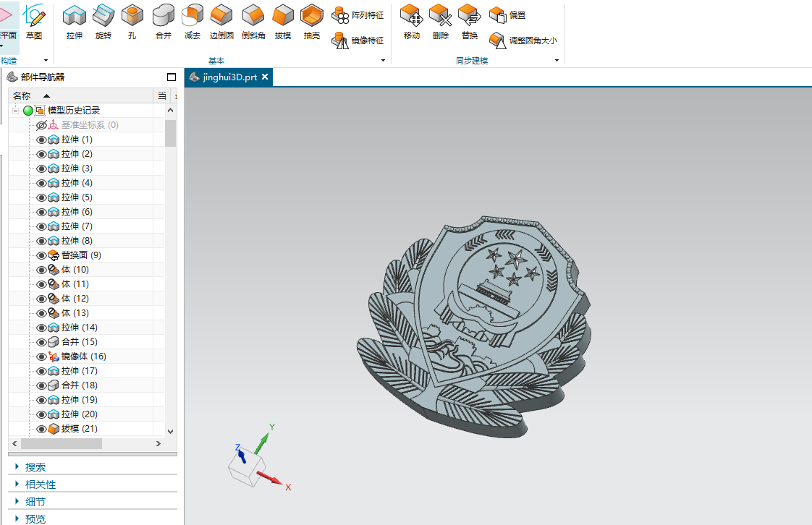Open the 基本 group dropdown arrow

point(384,61)
